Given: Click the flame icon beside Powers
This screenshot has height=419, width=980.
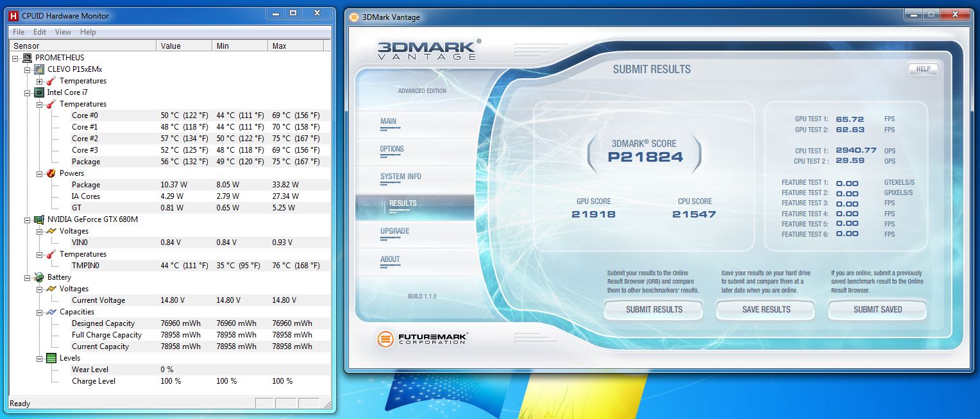Looking at the screenshot, I should point(51,173).
